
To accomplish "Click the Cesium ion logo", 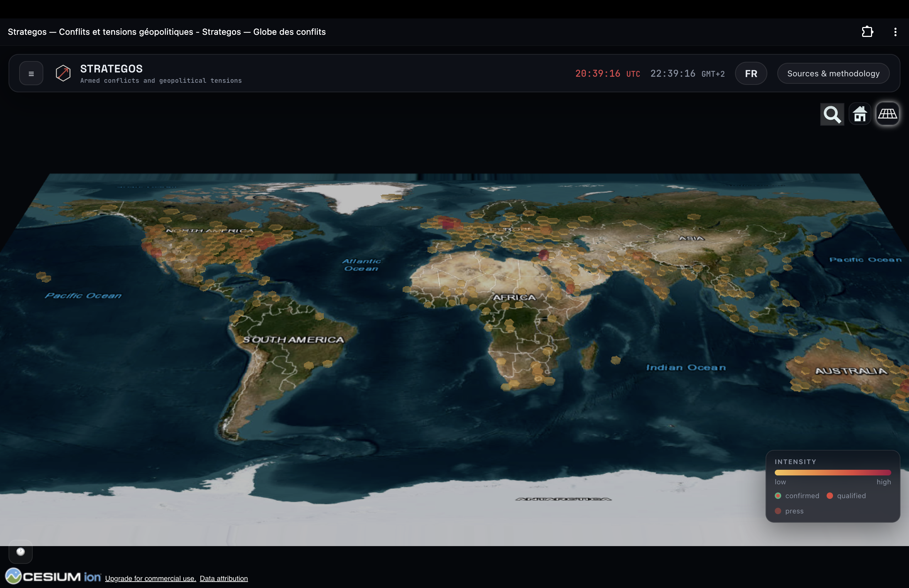I will pyautogui.click(x=53, y=576).
